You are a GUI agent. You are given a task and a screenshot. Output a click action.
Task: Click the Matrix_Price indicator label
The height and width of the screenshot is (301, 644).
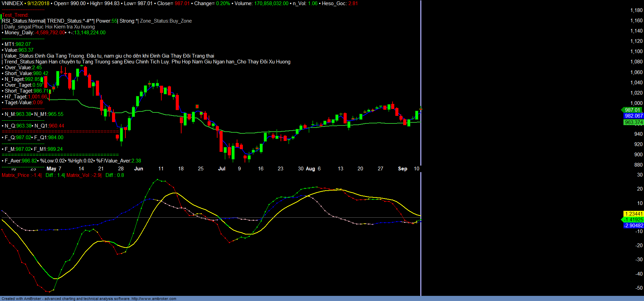[21, 175]
